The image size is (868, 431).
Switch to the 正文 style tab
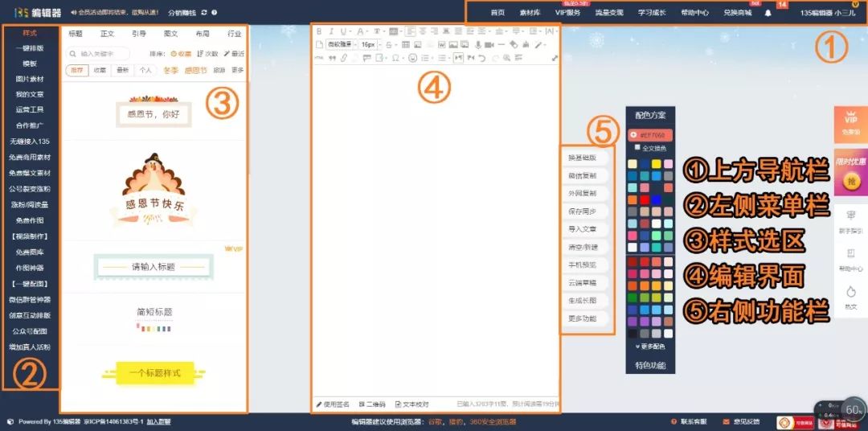(x=107, y=34)
